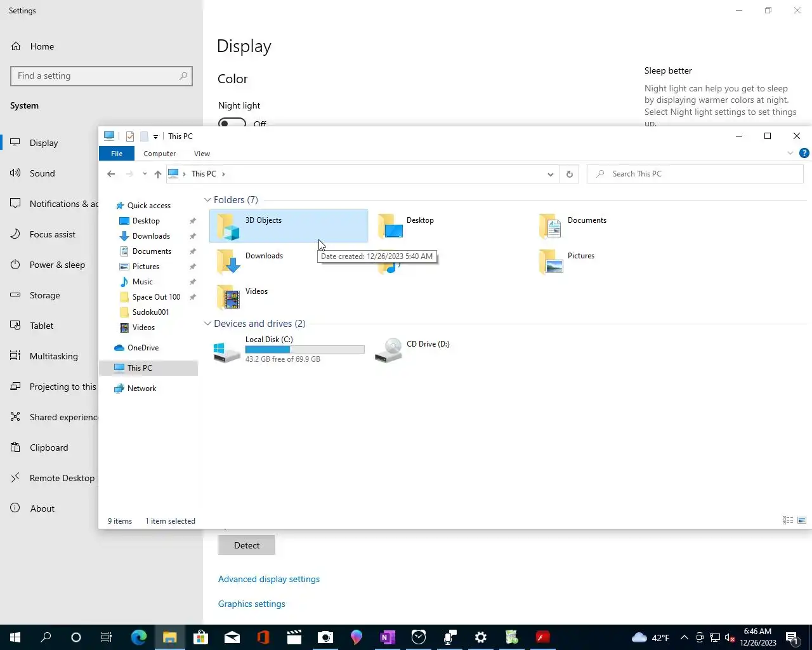Open Task View from the taskbar
Screen dimensions: 812x650
pyautogui.click(x=107, y=637)
